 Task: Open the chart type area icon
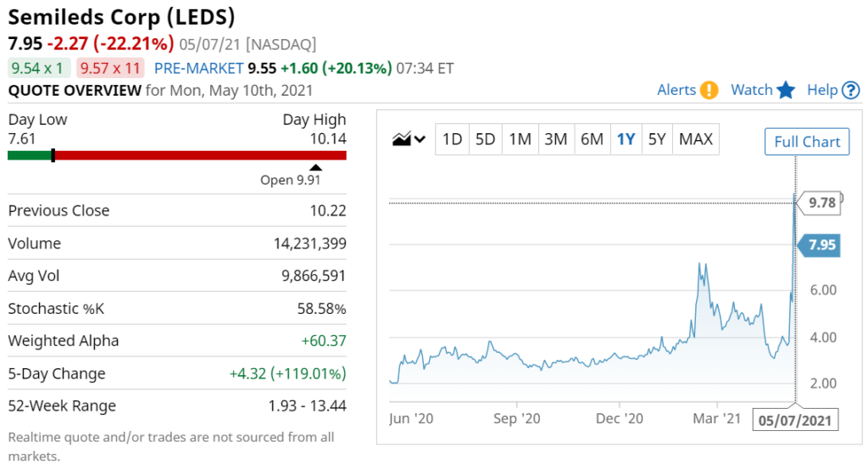402,138
